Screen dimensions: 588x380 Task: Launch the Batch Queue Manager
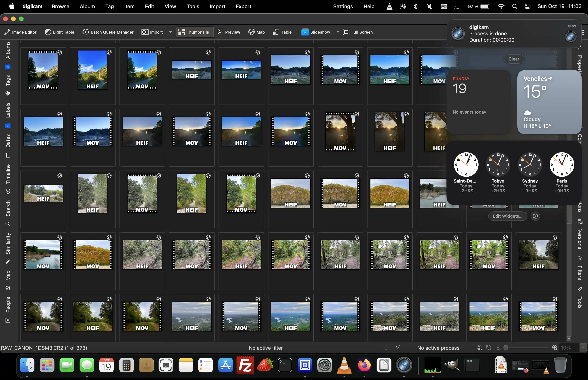pyautogui.click(x=108, y=32)
